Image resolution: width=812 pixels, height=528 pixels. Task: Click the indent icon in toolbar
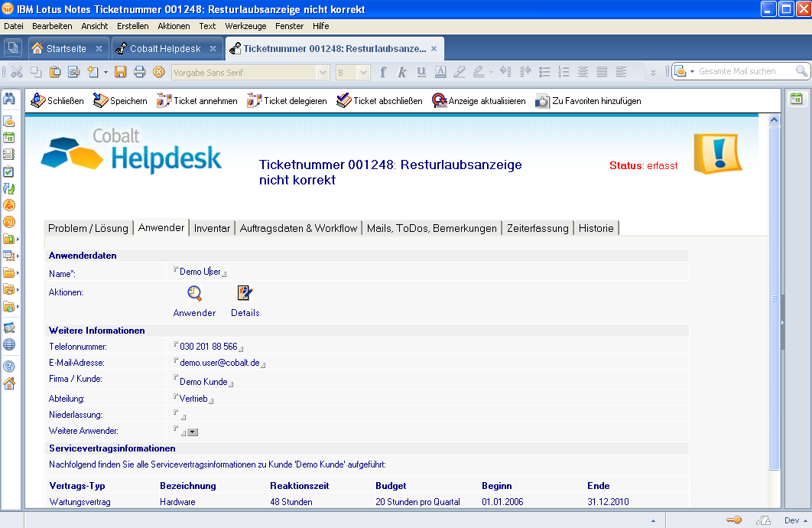(x=505, y=72)
